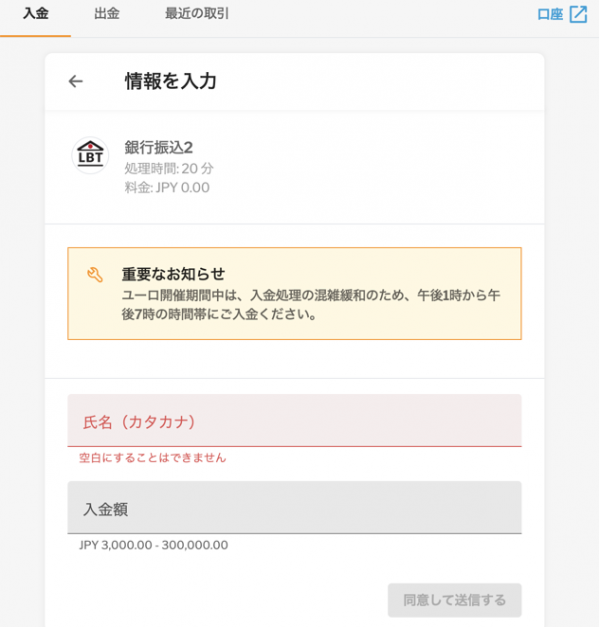Click the back arrow beside 情報を入力
Viewport: 600px width, 627px height.
click(x=76, y=81)
